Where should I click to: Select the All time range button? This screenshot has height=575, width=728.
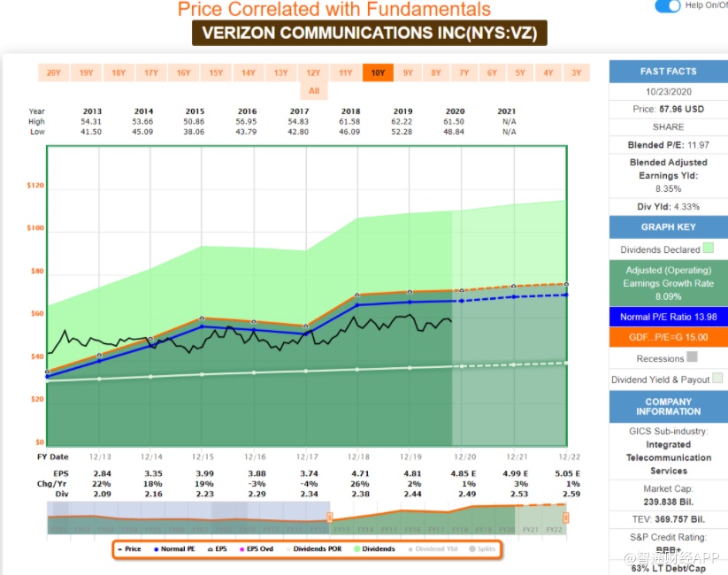[314, 90]
